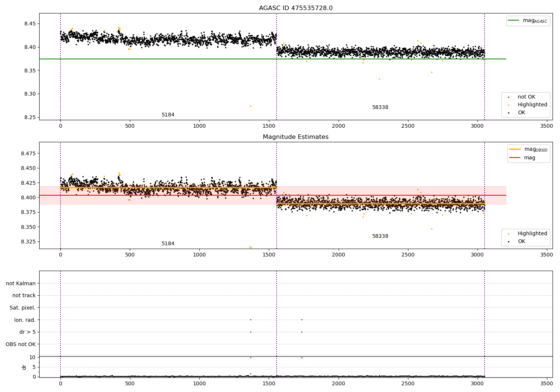
Task: Click the red triangle at dr 10 right of middle dotted line
Action: [x=302, y=357]
